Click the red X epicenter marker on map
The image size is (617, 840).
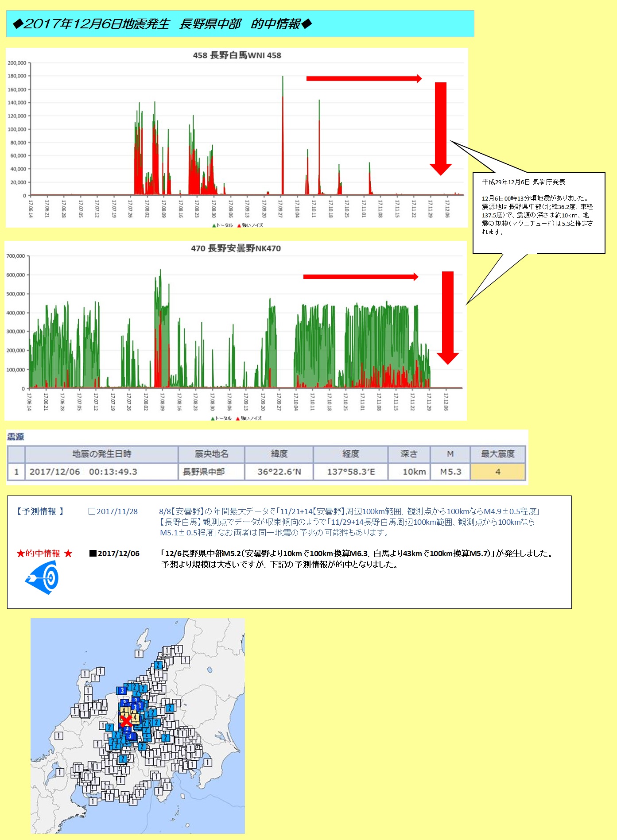click(x=126, y=720)
